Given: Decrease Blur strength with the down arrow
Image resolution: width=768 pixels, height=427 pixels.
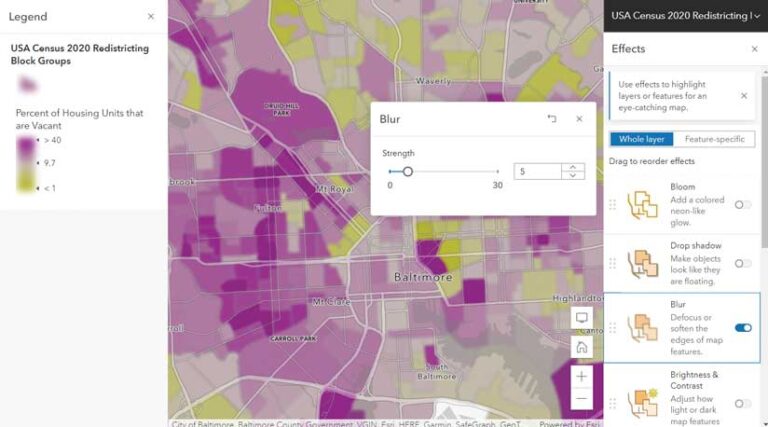Looking at the screenshot, I should click(x=573, y=175).
